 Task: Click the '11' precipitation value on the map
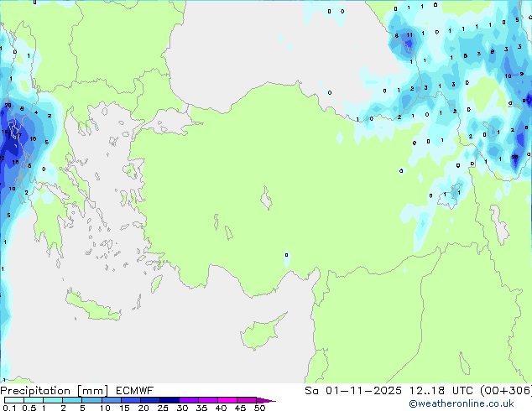click(x=409, y=35)
